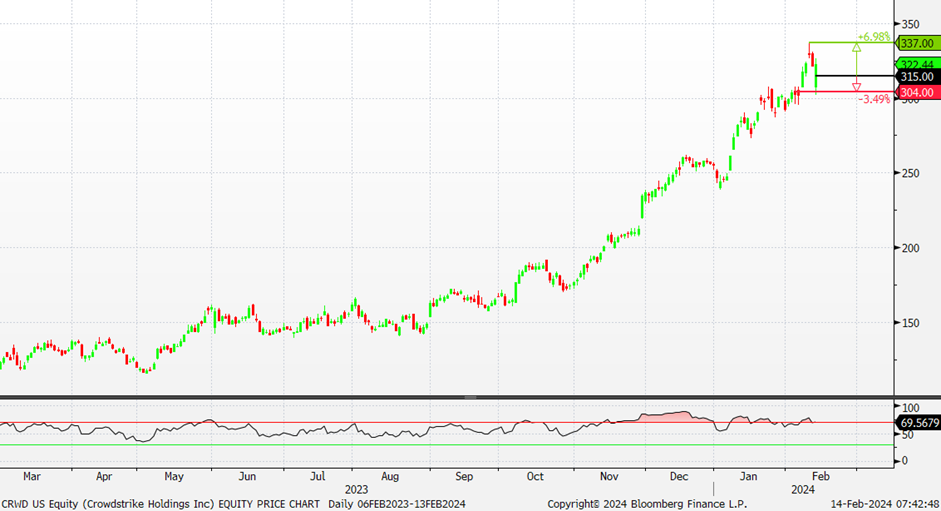Click the 337.00 green price label

[917, 43]
